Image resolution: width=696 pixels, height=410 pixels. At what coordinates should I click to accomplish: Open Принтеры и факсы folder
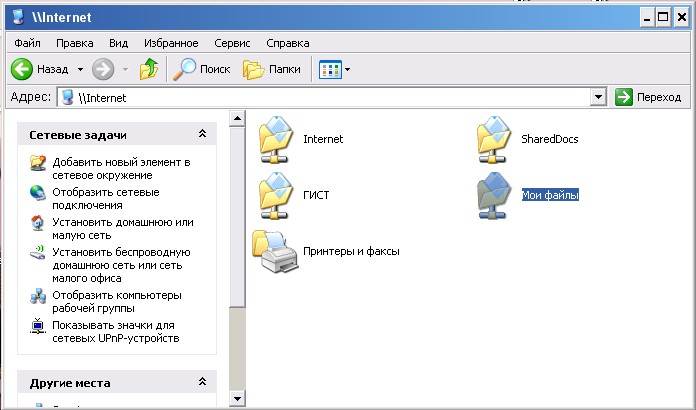point(276,252)
